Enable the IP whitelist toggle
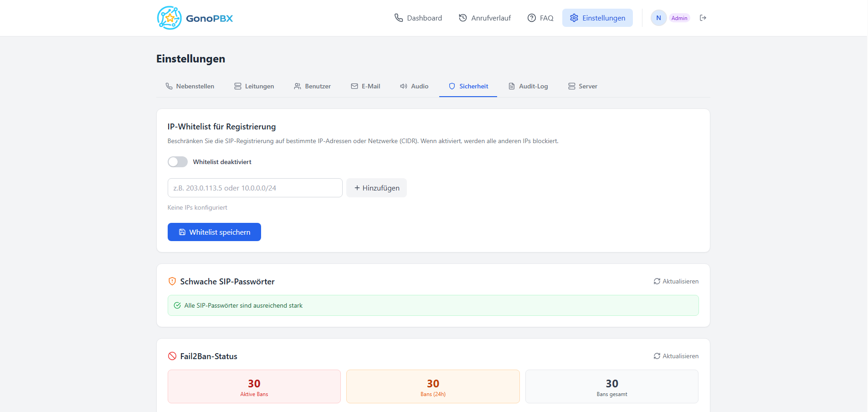This screenshot has width=868, height=412. tap(178, 162)
